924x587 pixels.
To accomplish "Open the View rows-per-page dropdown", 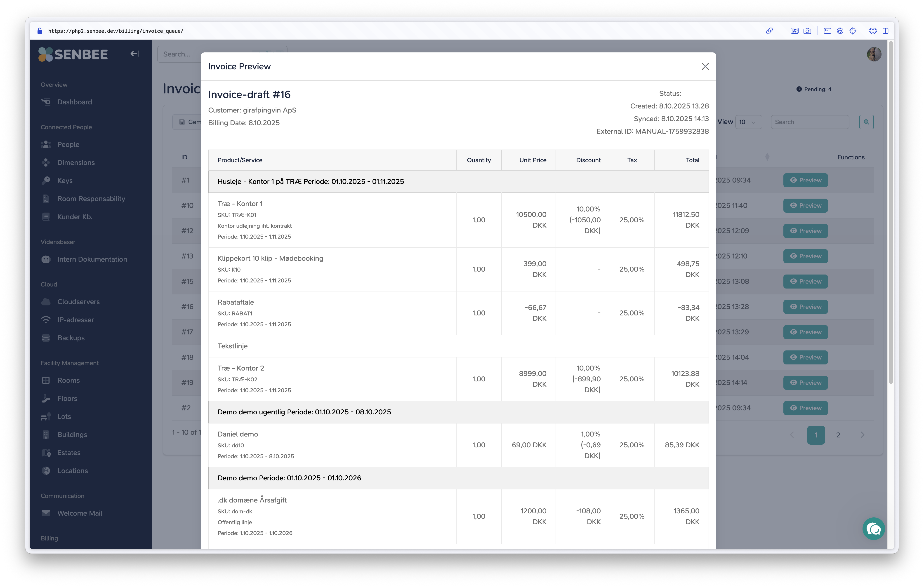I will (x=748, y=122).
